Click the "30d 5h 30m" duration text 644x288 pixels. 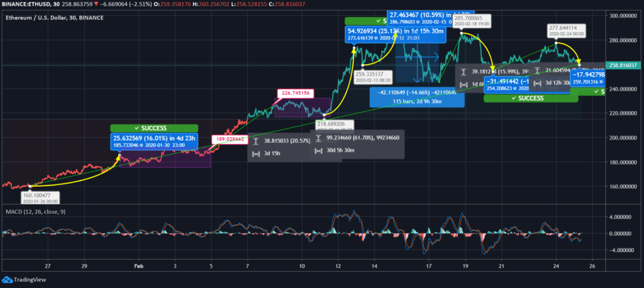(x=340, y=150)
